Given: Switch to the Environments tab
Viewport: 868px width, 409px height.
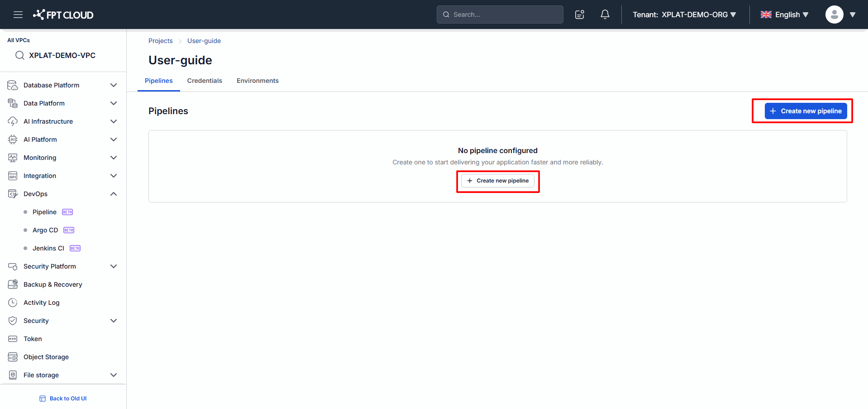Looking at the screenshot, I should (x=258, y=81).
